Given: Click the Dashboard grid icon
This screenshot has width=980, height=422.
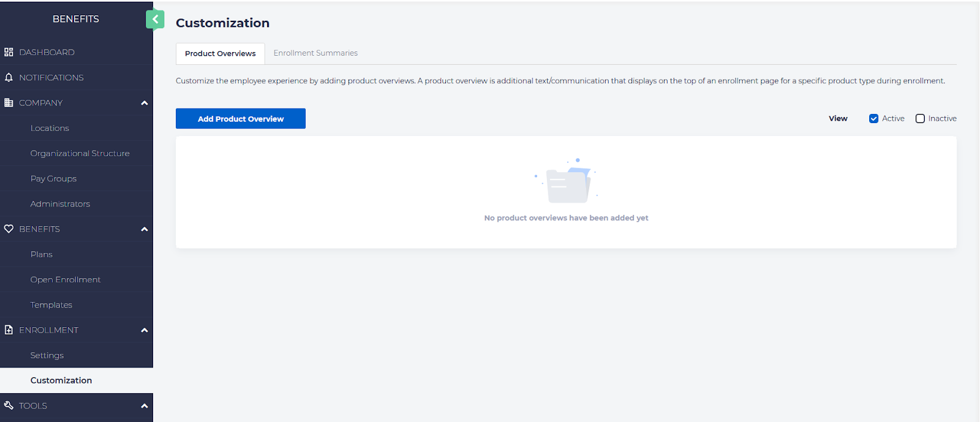Looking at the screenshot, I should click(x=9, y=52).
